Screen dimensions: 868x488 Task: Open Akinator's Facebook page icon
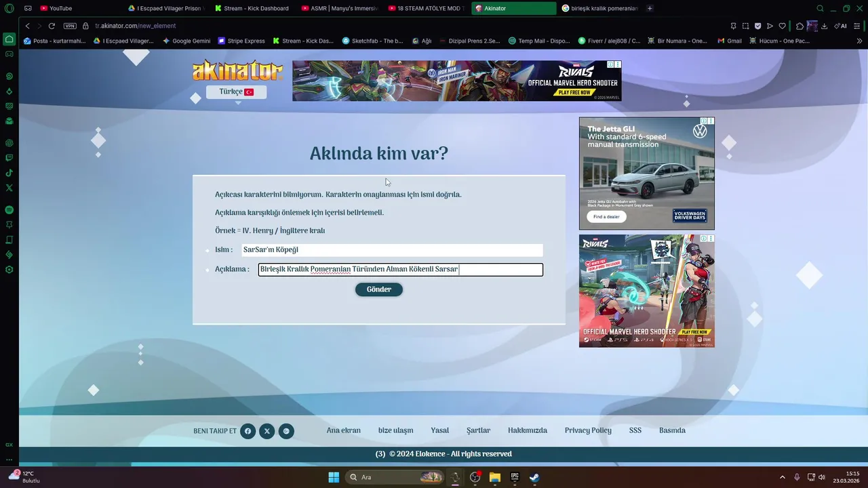[x=248, y=431]
